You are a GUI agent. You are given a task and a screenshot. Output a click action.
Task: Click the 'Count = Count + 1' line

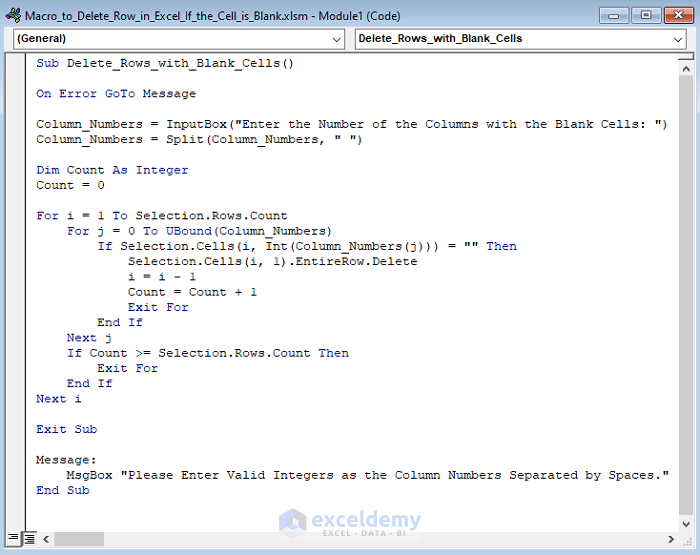pyautogui.click(x=192, y=292)
